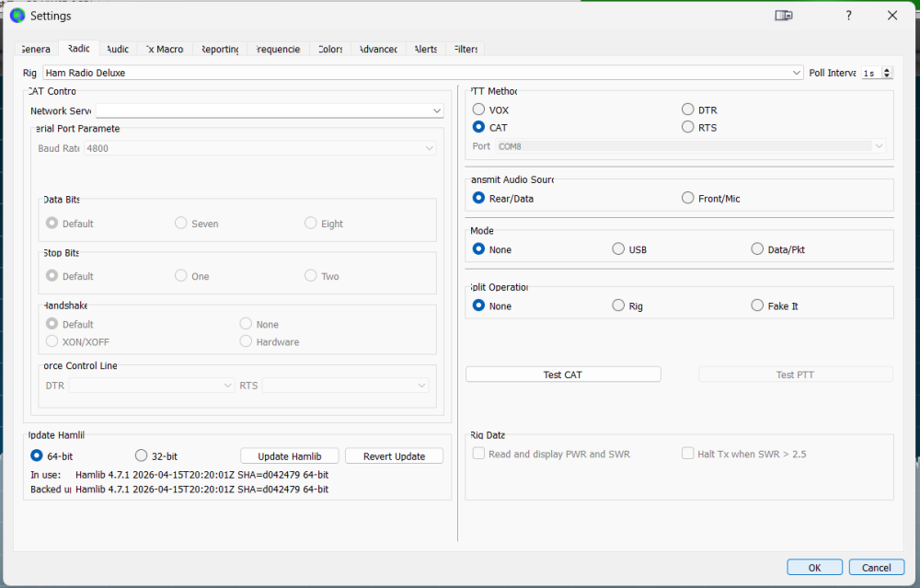Select CAT as PTT method
The image size is (920, 588).
(x=490, y=127)
